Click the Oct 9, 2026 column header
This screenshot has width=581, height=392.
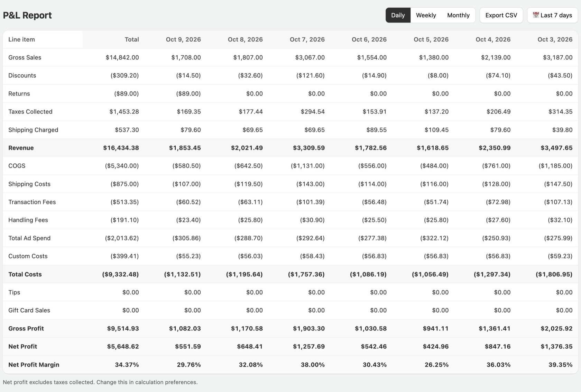[x=183, y=39]
